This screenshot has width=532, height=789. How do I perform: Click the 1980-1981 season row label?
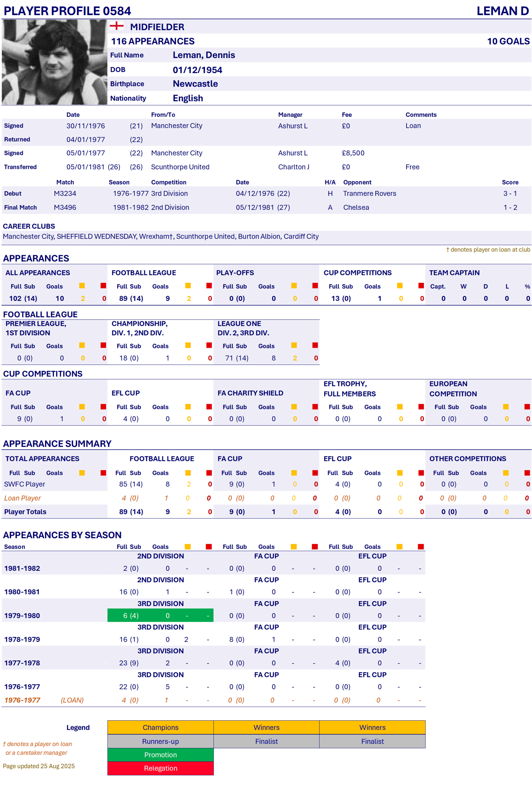22,592
